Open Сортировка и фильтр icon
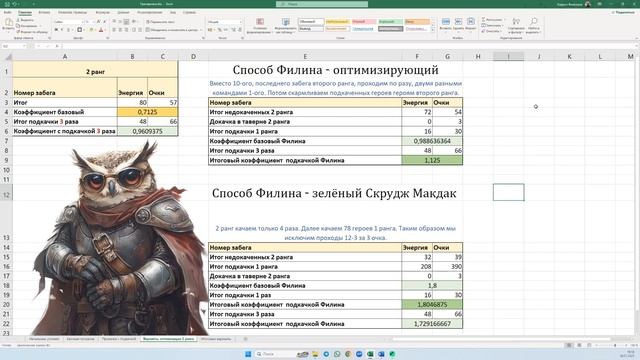The width and height of the screenshot is (640, 360). pyautogui.click(x=516, y=21)
